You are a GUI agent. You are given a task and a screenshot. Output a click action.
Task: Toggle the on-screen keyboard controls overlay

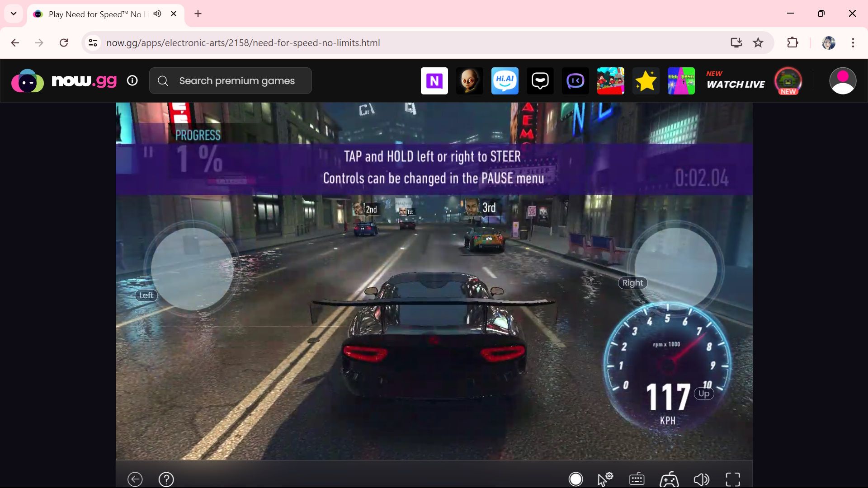(637, 479)
